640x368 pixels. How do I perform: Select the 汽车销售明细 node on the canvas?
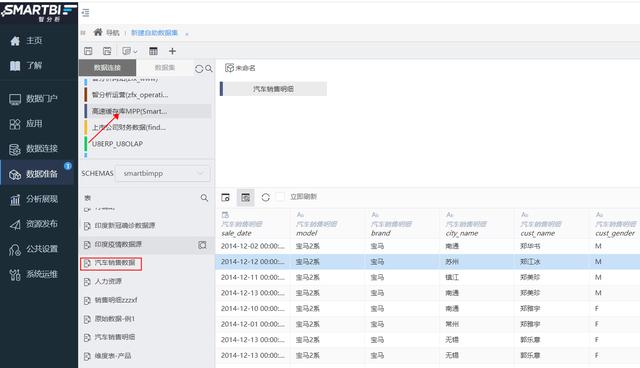point(273,89)
